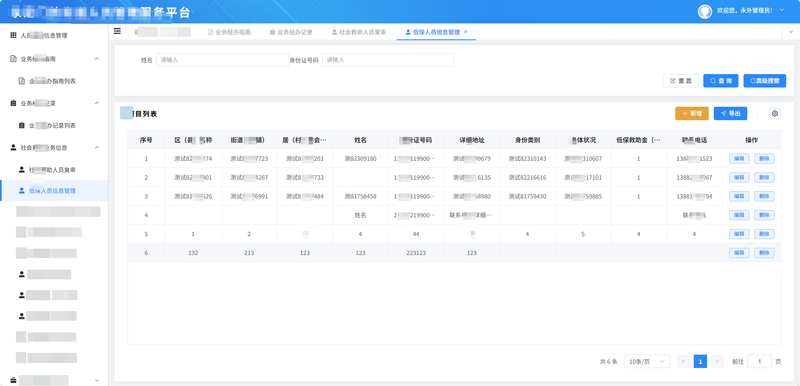Click the 新增 add button
800x386 pixels.
click(x=691, y=114)
